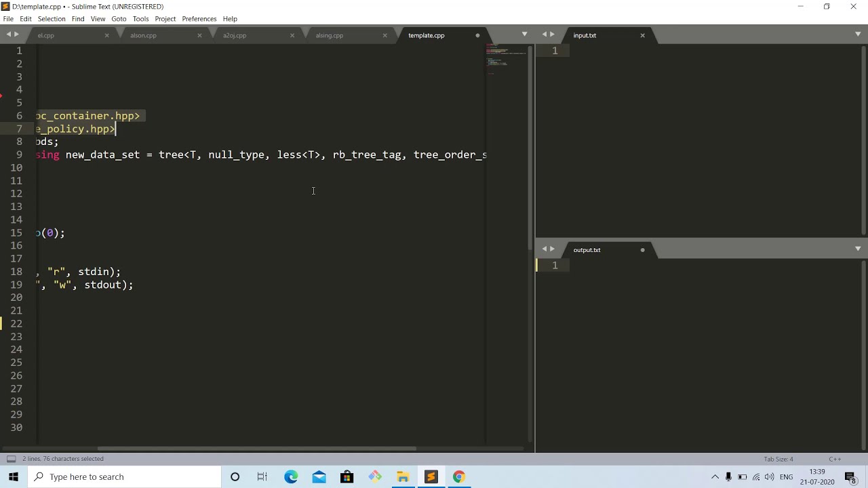Launch Microsoft Edge from taskbar
This screenshot has height=488, width=868.
[x=291, y=476]
